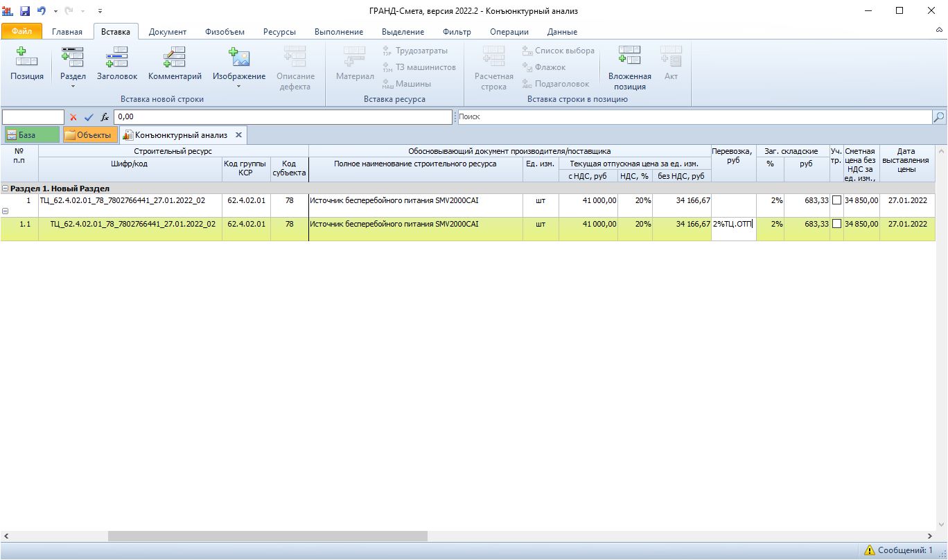This screenshot has width=948, height=560.
Task: Insert a new Позиция row
Action: point(26,64)
